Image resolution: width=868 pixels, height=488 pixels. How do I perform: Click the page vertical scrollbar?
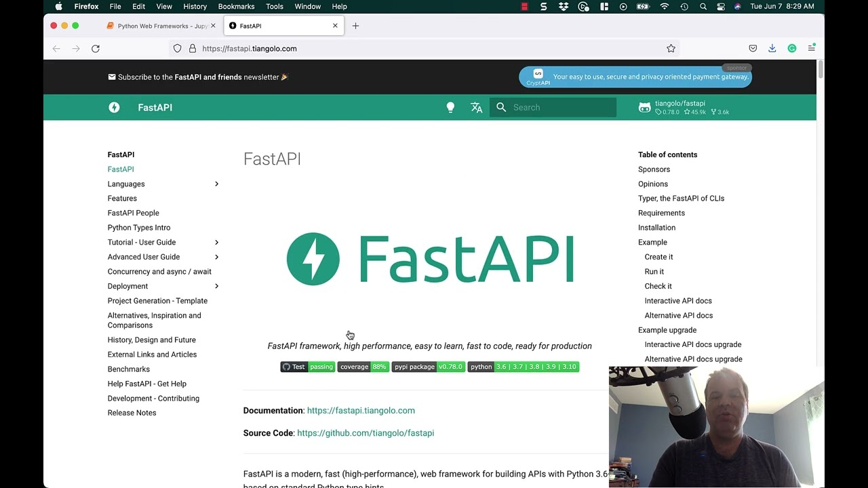[820, 70]
